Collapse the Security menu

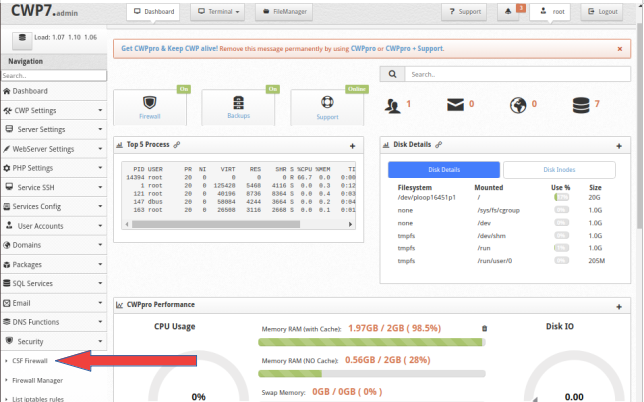(54, 341)
